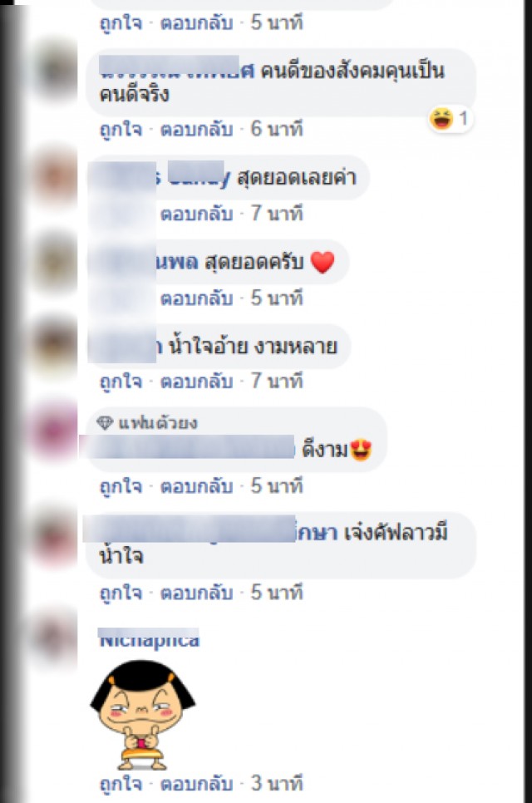Click ถูกใจ under ดีงาม comment

click(x=121, y=486)
